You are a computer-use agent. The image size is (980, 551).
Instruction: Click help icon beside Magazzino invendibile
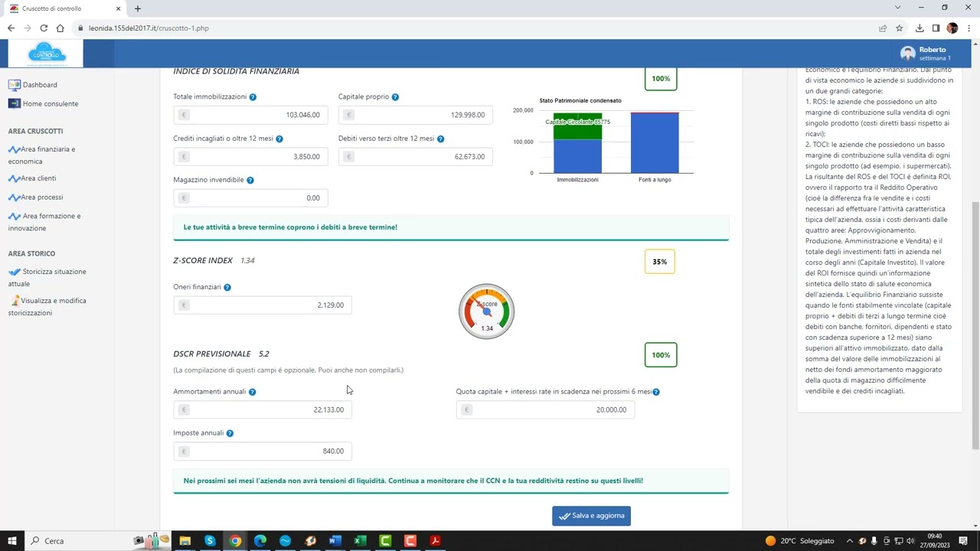coord(250,180)
